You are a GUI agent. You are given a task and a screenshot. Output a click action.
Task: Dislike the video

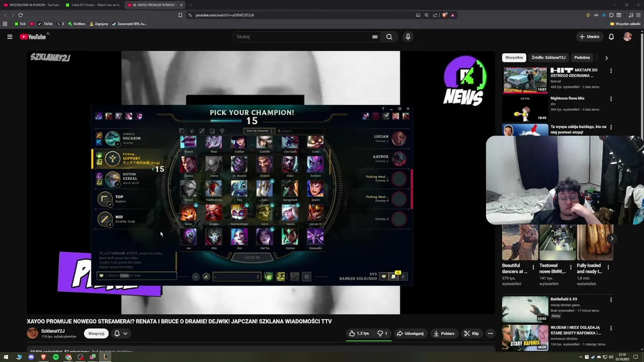[x=382, y=333]
